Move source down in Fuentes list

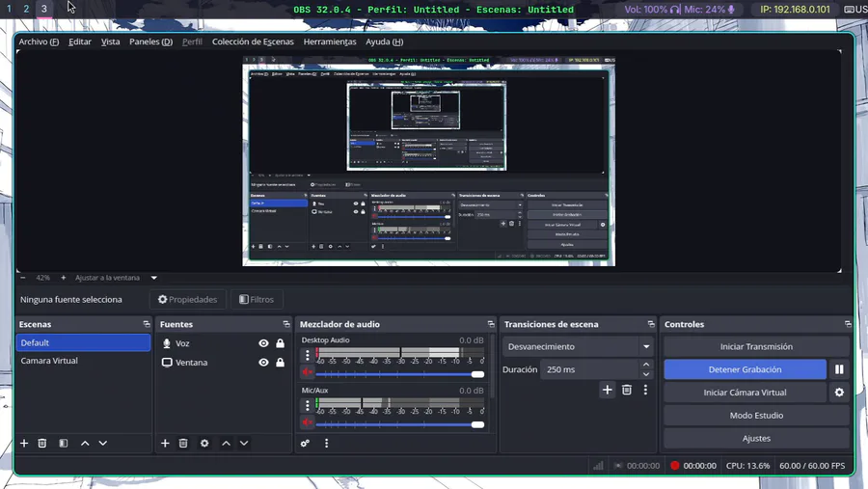(244, 443)
